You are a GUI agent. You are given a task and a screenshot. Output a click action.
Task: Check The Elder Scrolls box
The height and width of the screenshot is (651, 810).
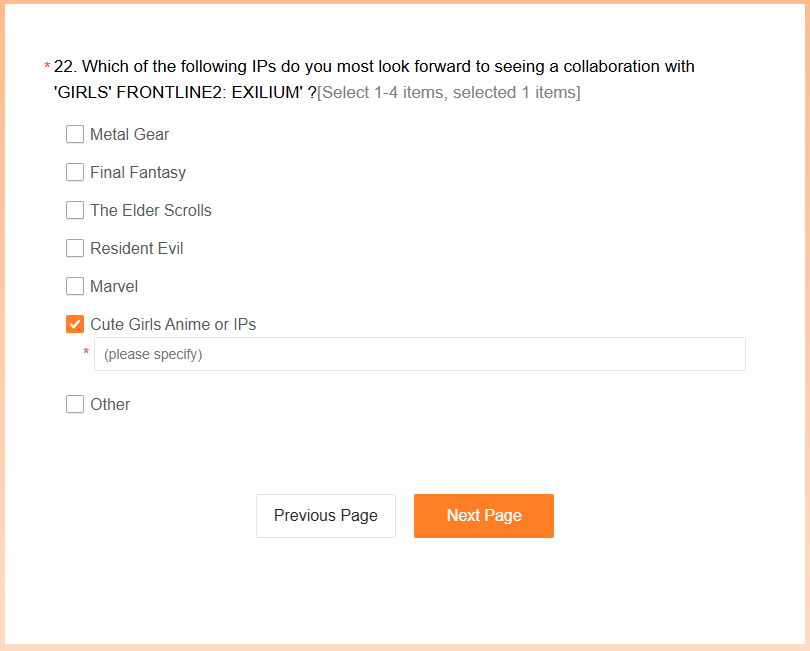pyautogui.click(x=75, y=210)
